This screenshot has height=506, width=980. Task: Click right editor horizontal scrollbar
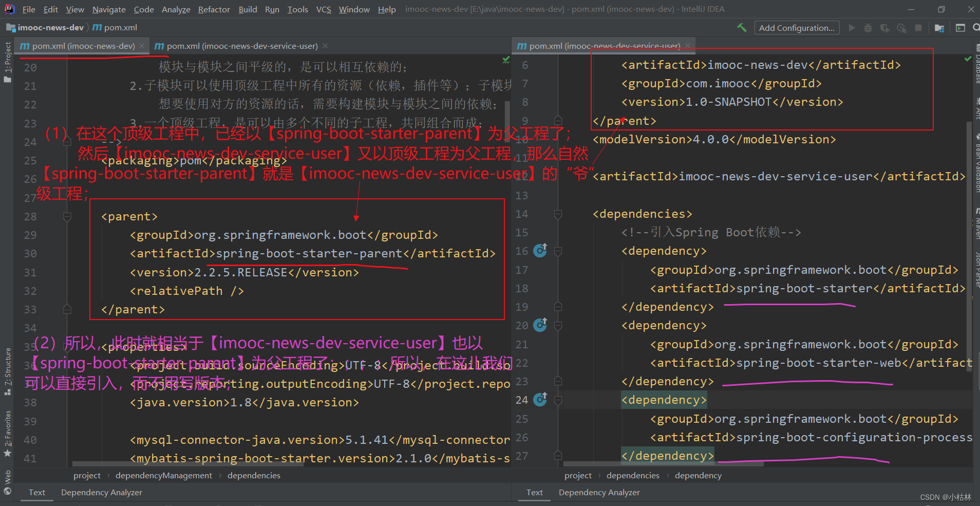(664, 464)
